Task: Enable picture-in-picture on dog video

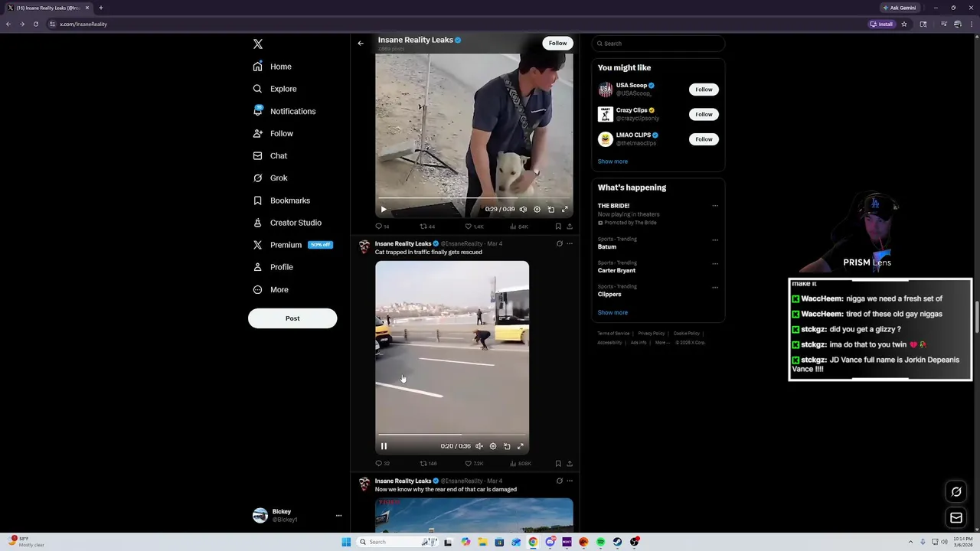Action: [x=550, y=209]
